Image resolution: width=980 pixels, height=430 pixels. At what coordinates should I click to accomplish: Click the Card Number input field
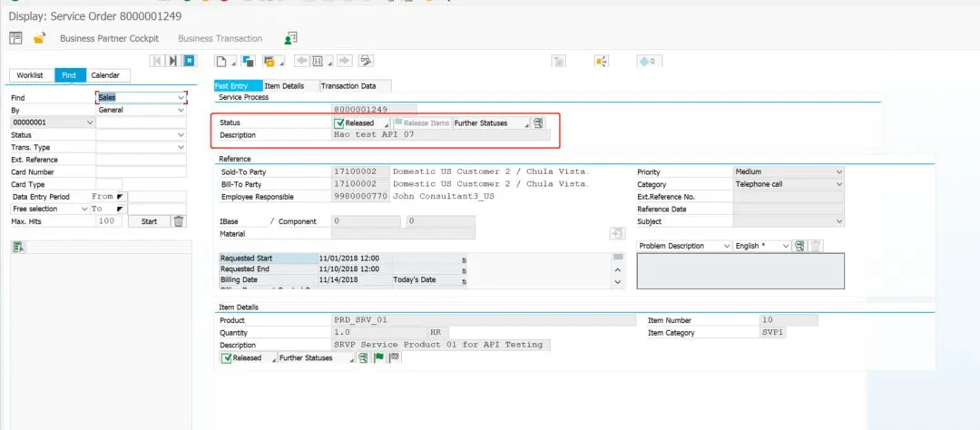tap(142, 171)
